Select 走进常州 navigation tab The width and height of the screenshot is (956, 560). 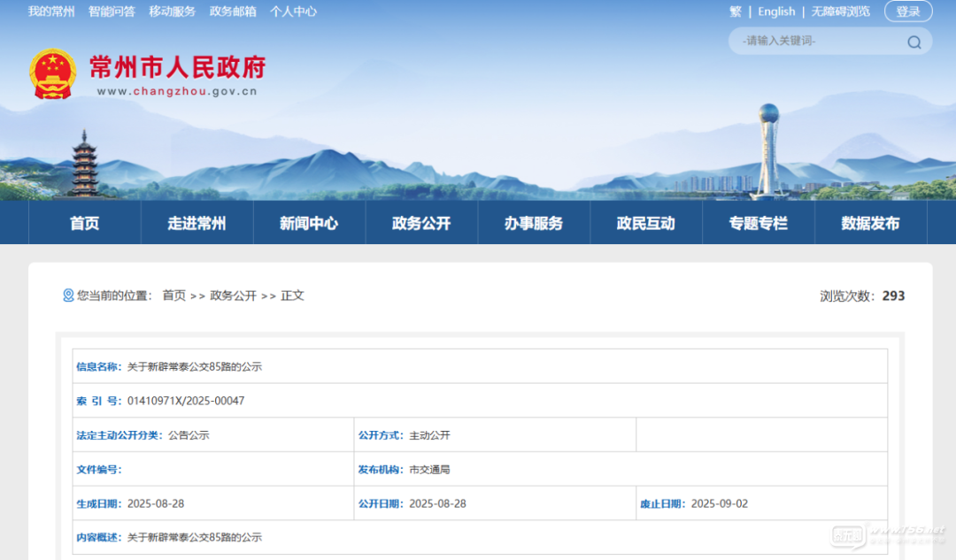tap(197, 223)
